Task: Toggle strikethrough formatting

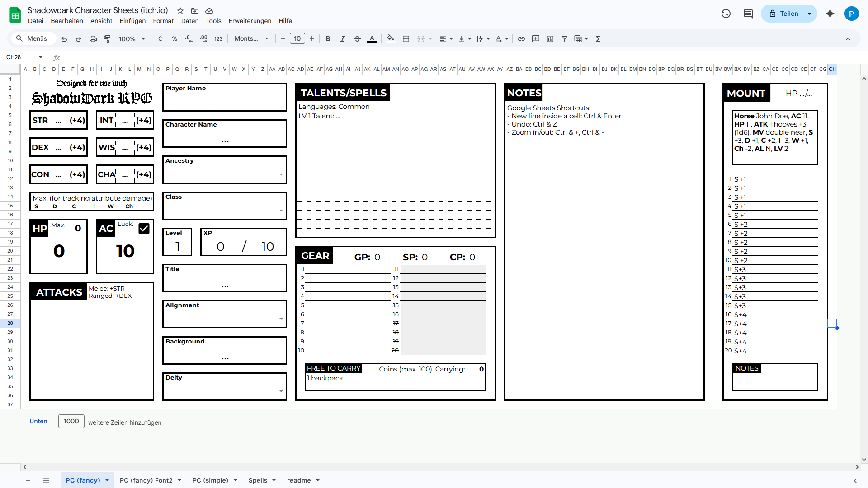Action: click(357, 39)
